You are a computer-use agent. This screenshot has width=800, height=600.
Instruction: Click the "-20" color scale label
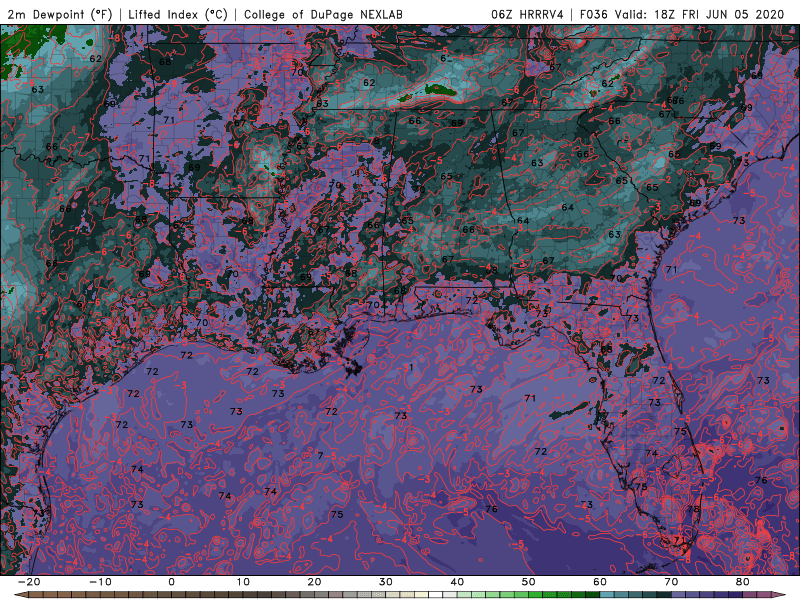(29, 582)
